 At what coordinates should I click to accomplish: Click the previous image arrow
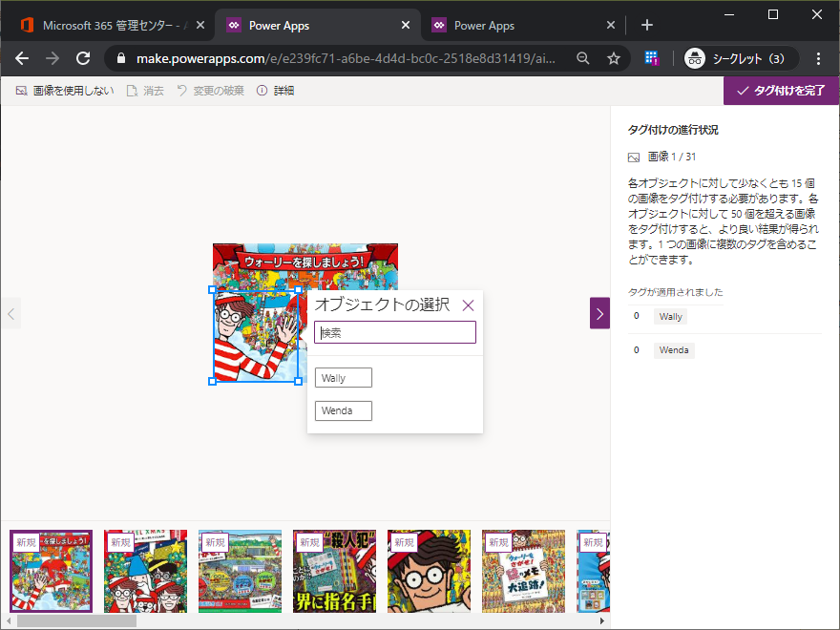click(x=10, y=313)
